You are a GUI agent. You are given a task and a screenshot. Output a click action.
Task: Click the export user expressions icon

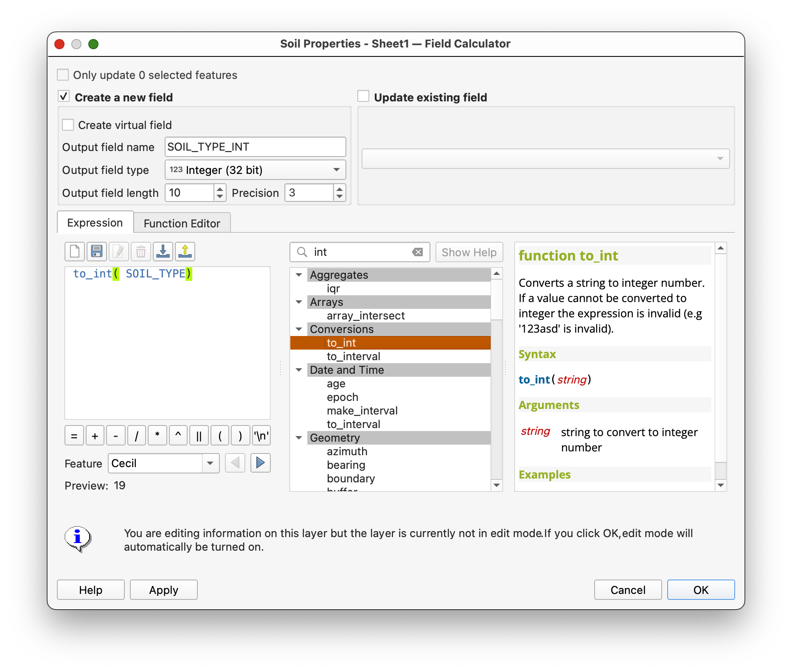(x=185, y=252)
